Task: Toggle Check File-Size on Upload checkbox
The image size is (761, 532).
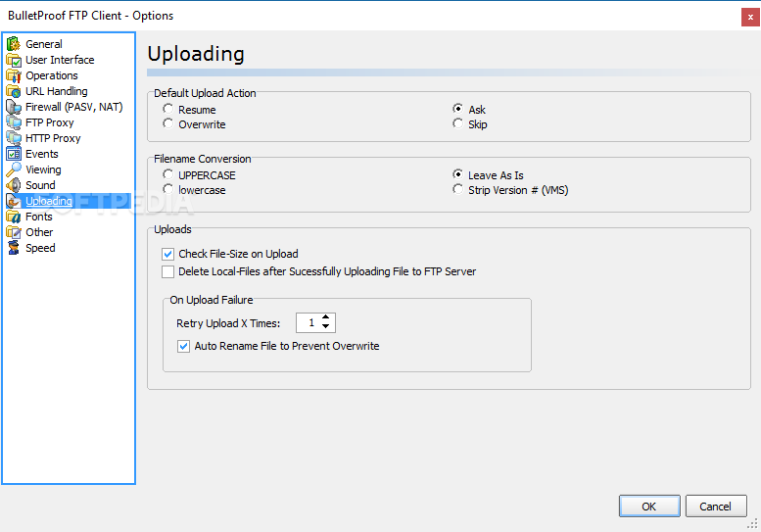Action: (x=167, y=254)
